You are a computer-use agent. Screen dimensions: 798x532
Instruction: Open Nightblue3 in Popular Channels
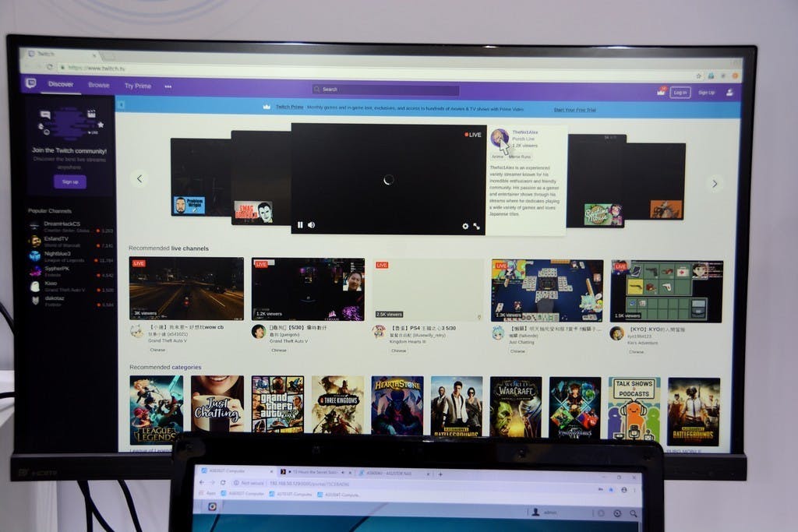point(70,256)
